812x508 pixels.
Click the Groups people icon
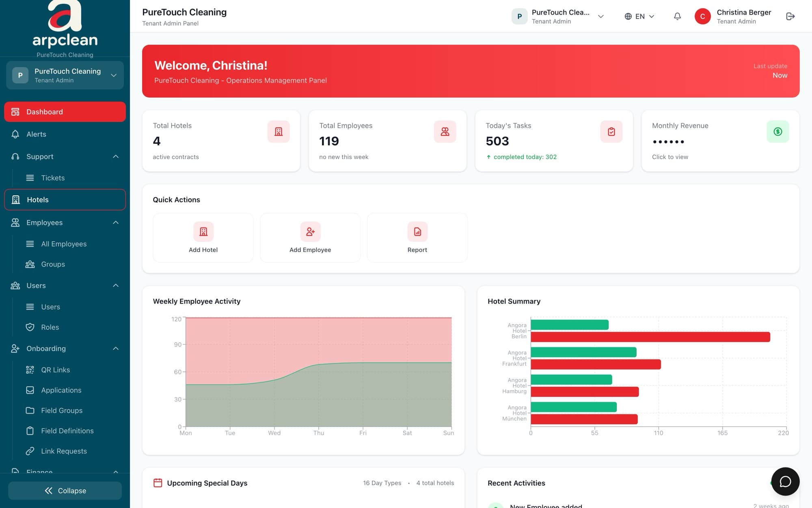30,264
